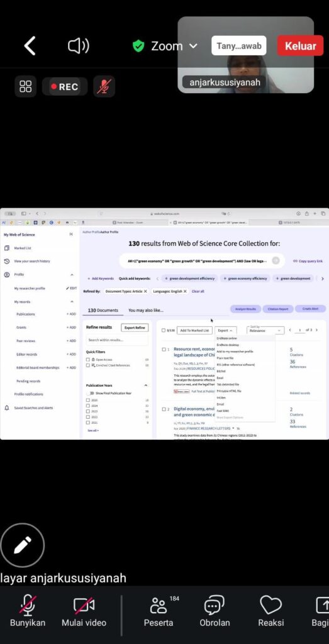Open Peserta participants list
Viewport: 329px width, 644px height.
pyautogui.click(x=159, y=611)
